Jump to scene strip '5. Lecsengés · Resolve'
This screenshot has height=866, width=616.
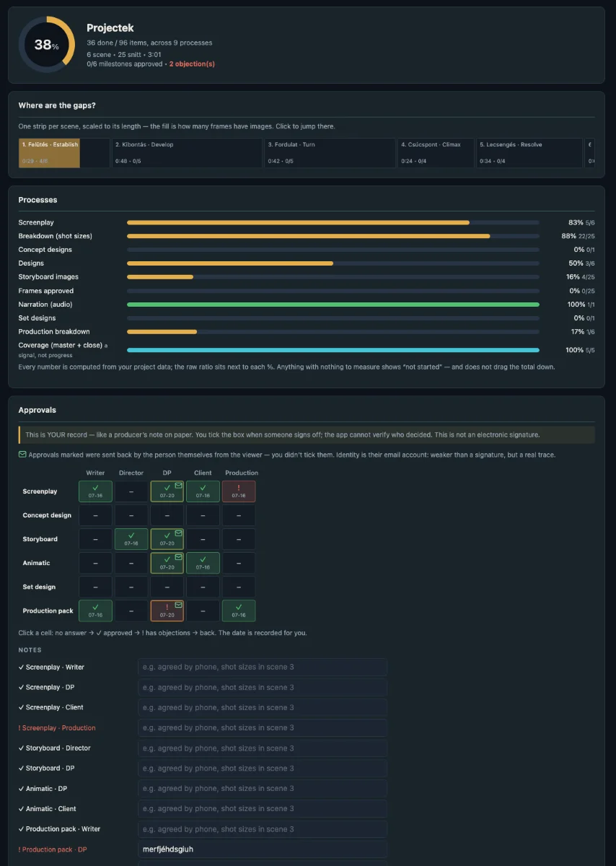[x=529, y=153]
